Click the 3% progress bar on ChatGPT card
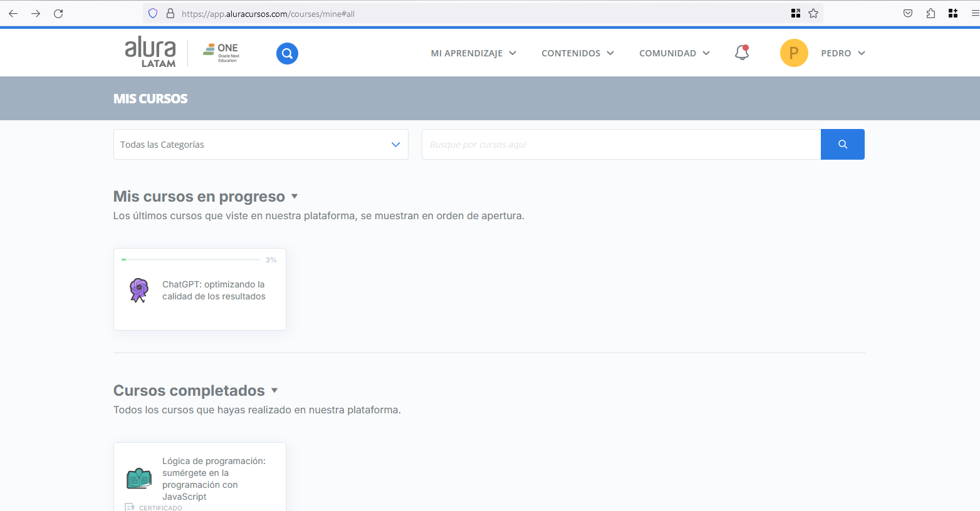Viewport: 980px width, 511px height. [x=191, y=259]
